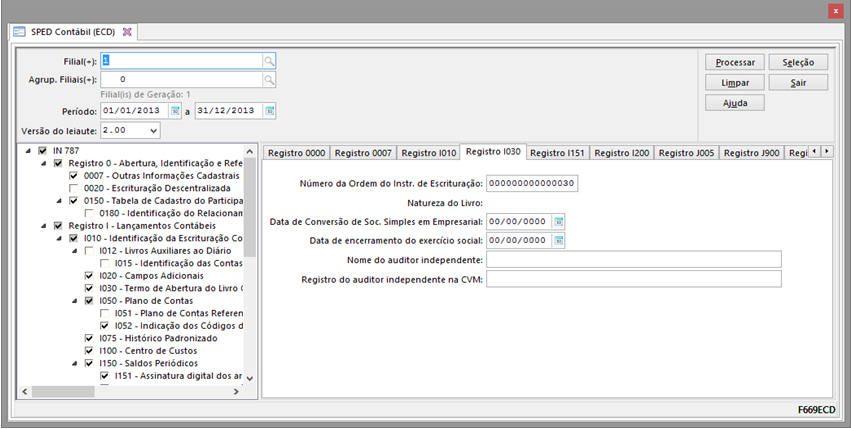The width and height of the screenshot is (851, 429).
Task: Switch to the Registro 0000 tab
Action: pos(296,153)
